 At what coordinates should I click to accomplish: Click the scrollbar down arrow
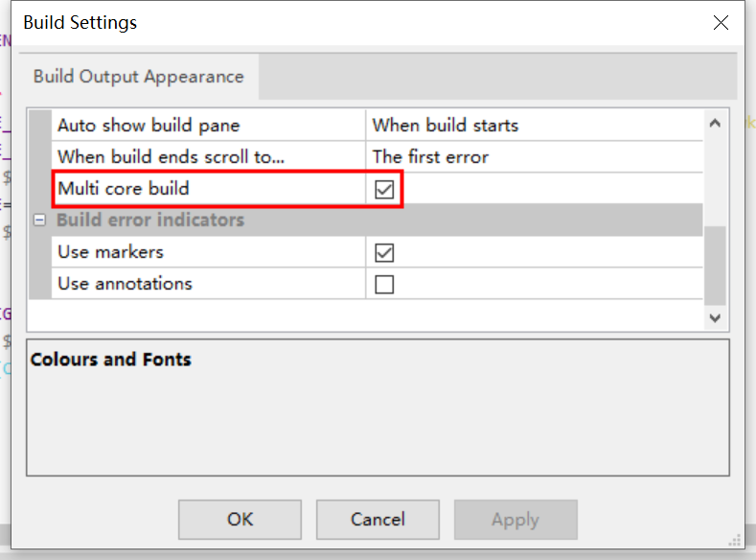(715, 316)
